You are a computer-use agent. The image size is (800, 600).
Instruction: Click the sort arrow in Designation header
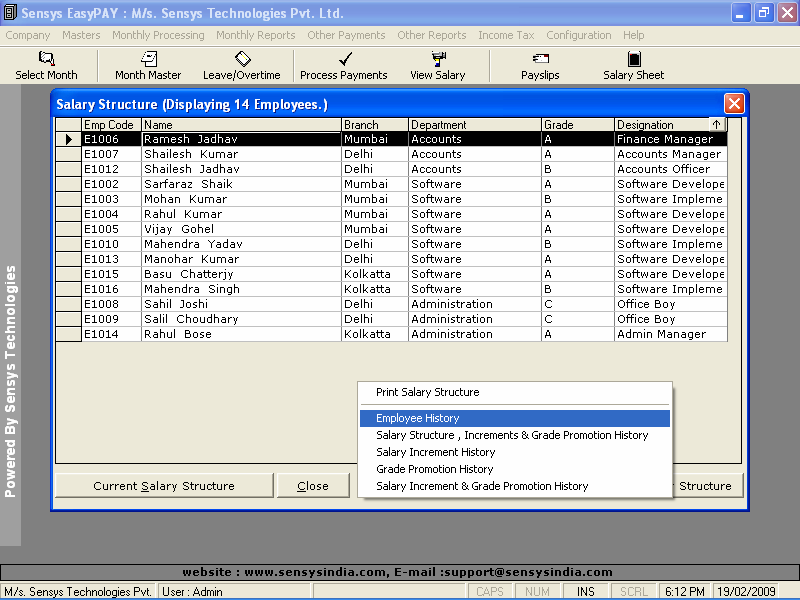point(717,124)
